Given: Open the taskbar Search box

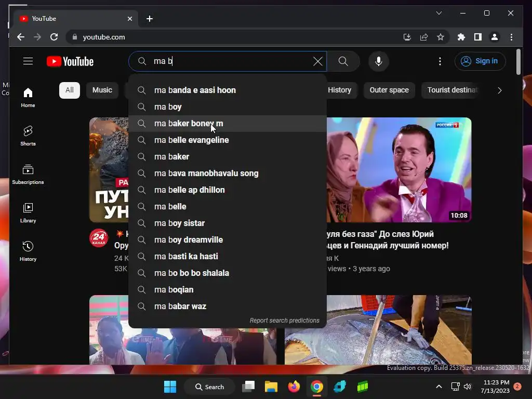Looking at the screenshot, I should (209, 387).
